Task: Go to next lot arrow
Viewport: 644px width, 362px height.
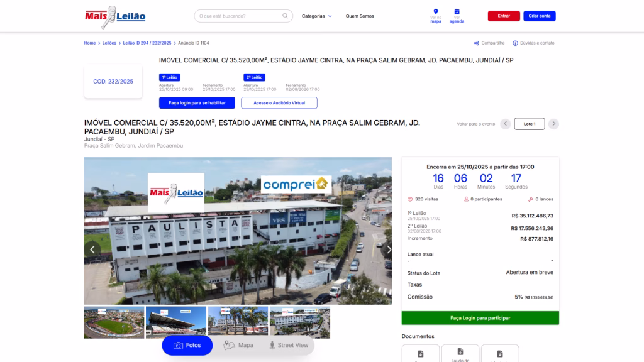Action: pyautogui.click(x=553, y=124)
